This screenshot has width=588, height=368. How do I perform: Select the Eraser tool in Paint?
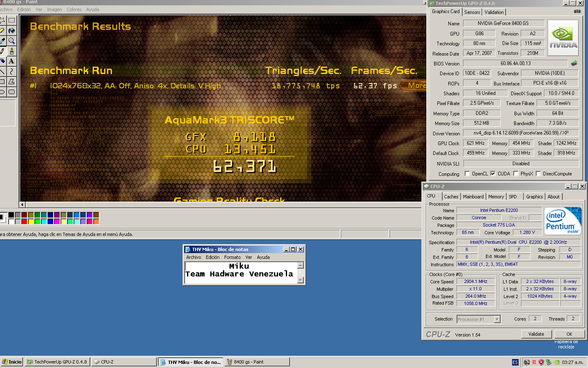click(x=2, y=31)
